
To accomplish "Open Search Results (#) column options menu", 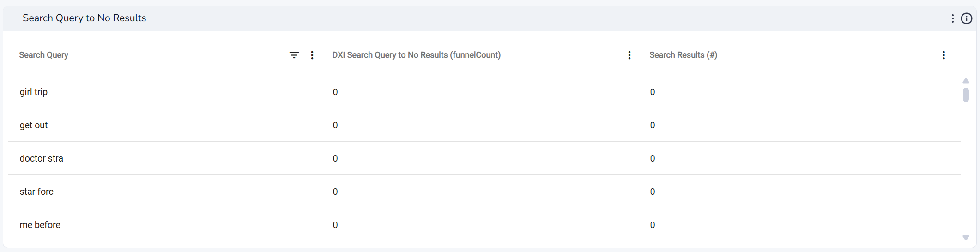I will (944, 55).
